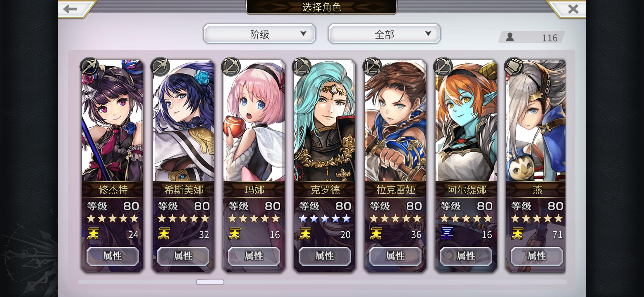
Task: Click the bow class icon on 玛娜 card
Action: point(231,67)
